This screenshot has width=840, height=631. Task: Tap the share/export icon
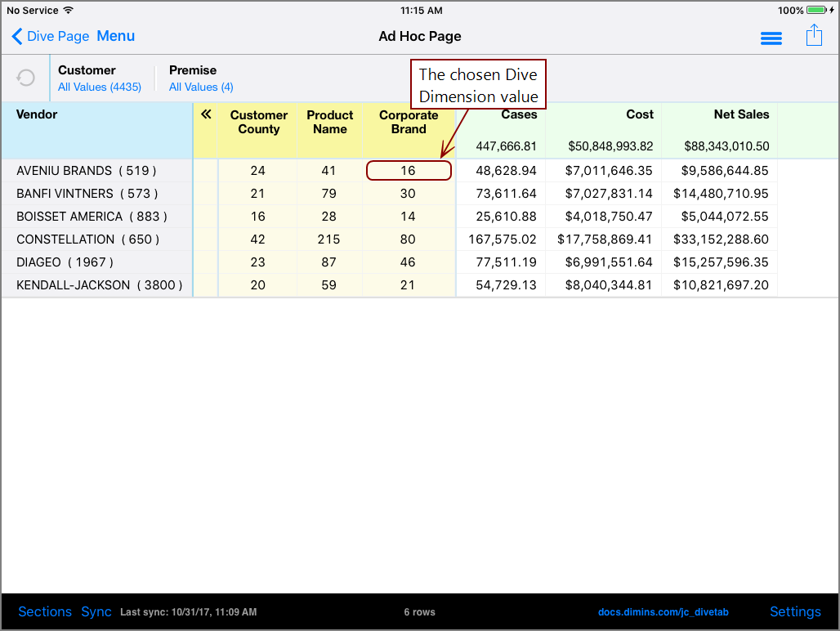(814, 36)
